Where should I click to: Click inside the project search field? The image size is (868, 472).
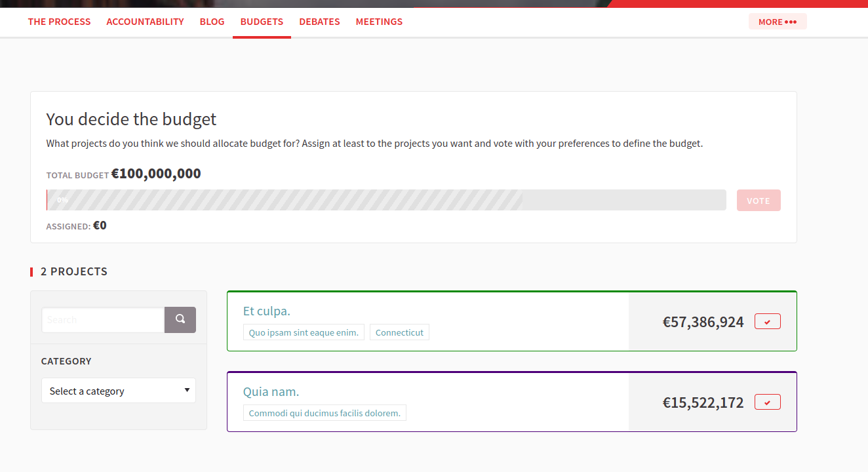coord(102,319)
